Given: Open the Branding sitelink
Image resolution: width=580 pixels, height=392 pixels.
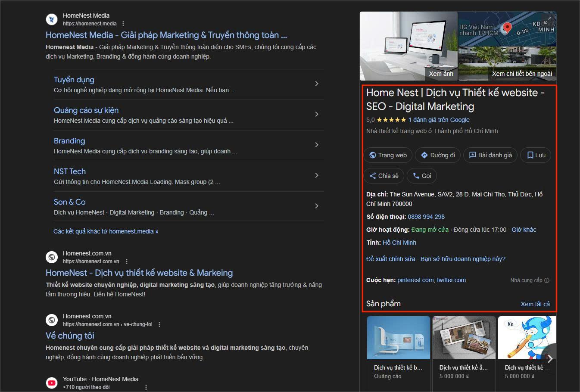Looking at the screenshot, I should pyautogui.click(x=69, y=141).
